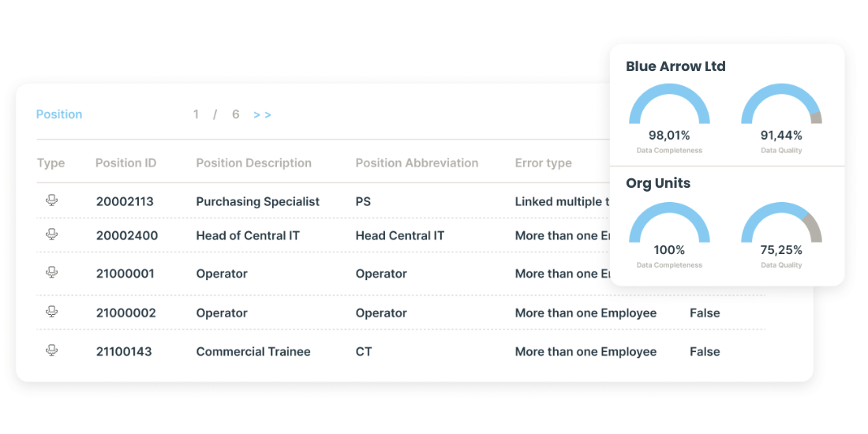Click the position icon for Head of Central IT
The height and width of the screenshot is (434, 868).
(52, 234)
